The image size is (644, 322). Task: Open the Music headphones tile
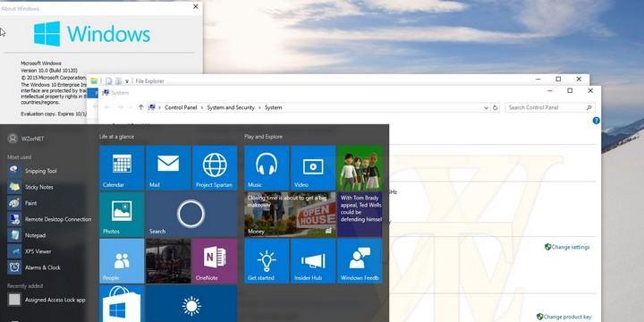pyautogui.click(x=267, y=167)
